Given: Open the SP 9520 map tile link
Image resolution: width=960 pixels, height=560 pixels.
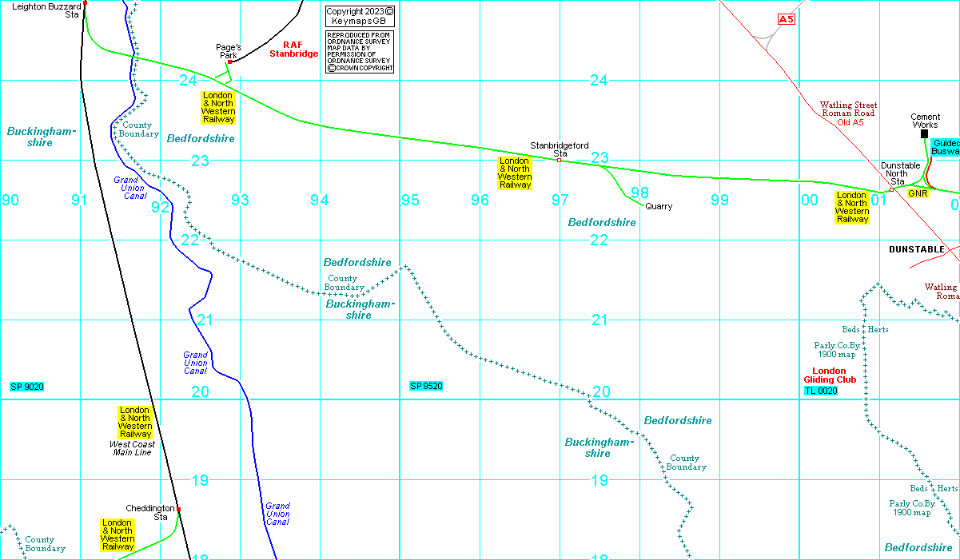Looking at the screenshot, I should pos(426,387).
